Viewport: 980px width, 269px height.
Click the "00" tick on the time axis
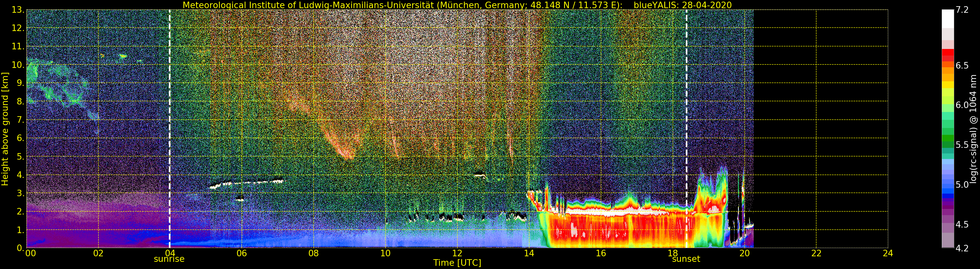click(30, 253)
